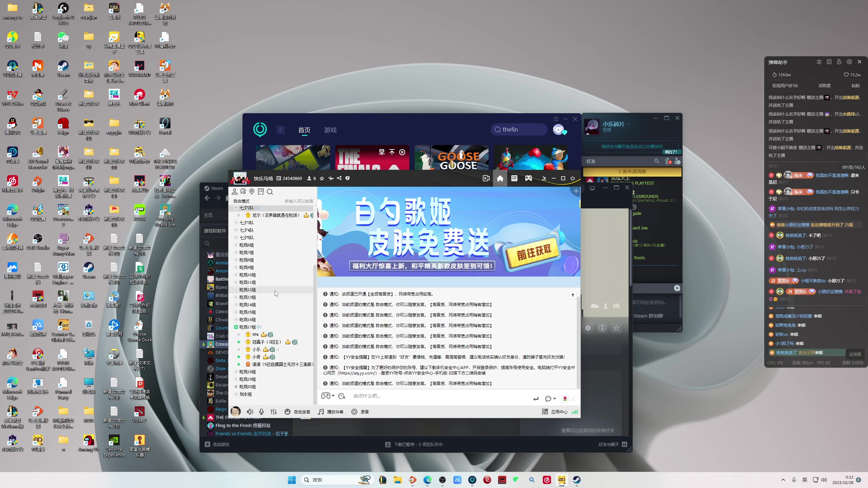This screenshot has width=868, height=488.
Task: Expand the 吃鸡20组 channel group
Action: 236,387
